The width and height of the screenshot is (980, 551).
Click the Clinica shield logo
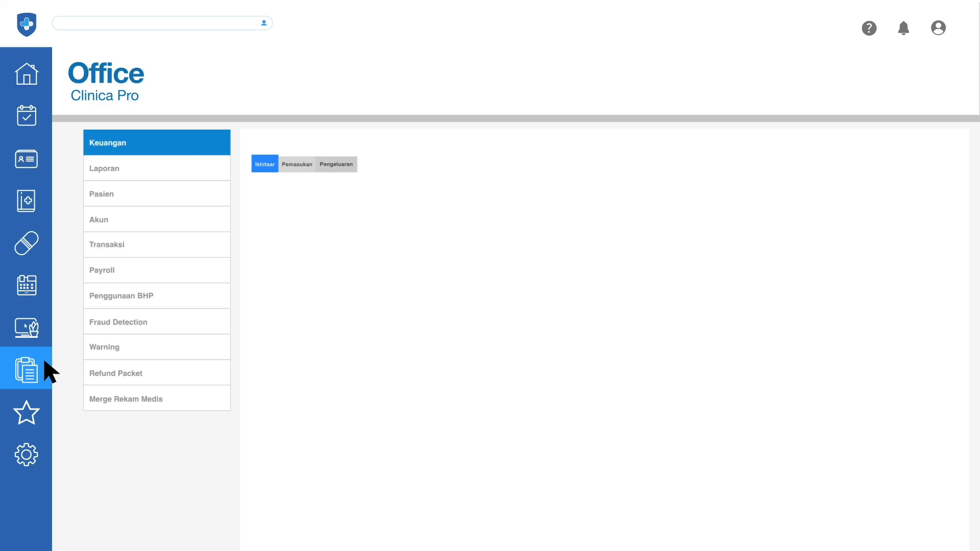pos(27,24)
